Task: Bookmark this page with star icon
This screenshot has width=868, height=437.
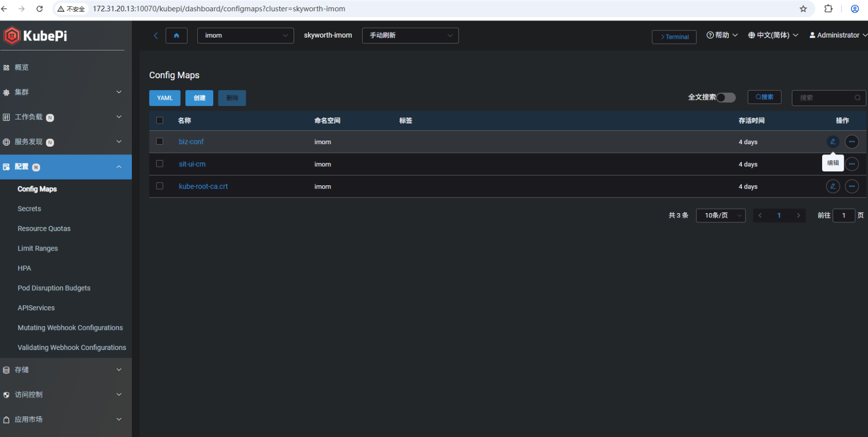Action: pyautogui.click(x=803, y=9)
